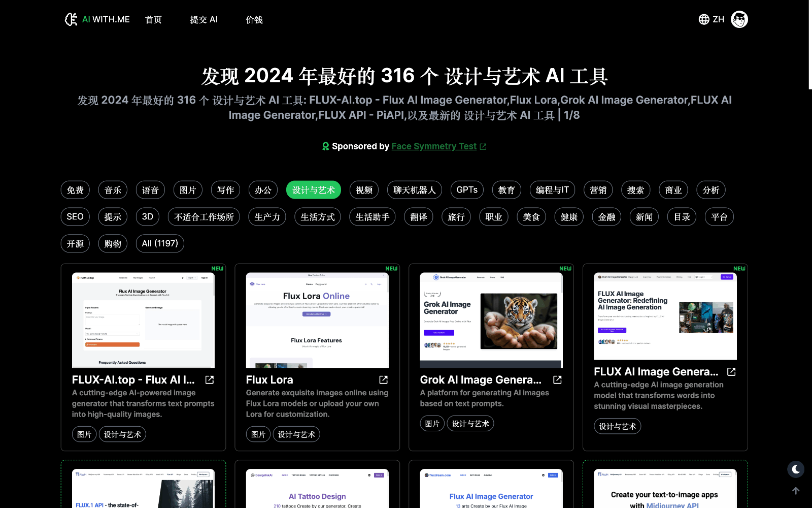This screenshot has height=508, width=812.
Task: Go to 首页 in the navigation bar
Action: (x=153, y=20)
